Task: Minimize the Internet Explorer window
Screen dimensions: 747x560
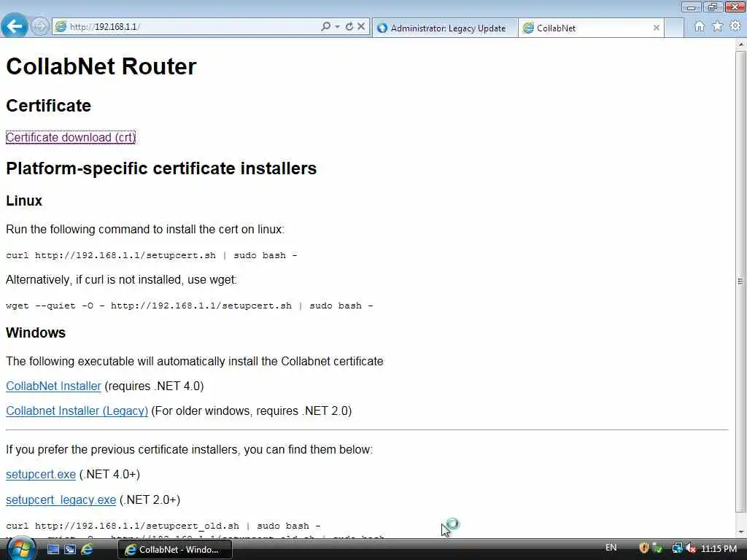Action: tap(691, 7)
